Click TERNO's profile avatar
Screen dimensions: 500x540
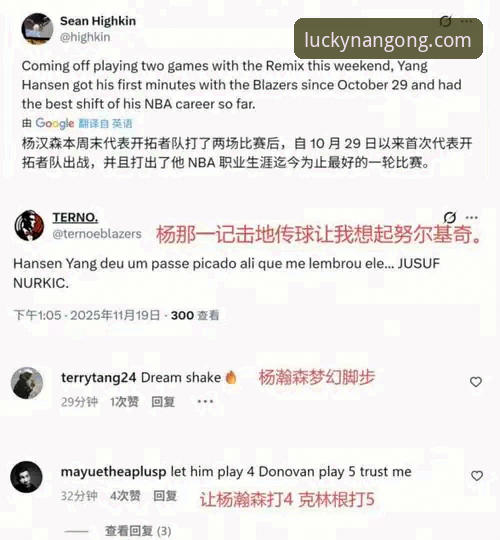click(29, 226)
